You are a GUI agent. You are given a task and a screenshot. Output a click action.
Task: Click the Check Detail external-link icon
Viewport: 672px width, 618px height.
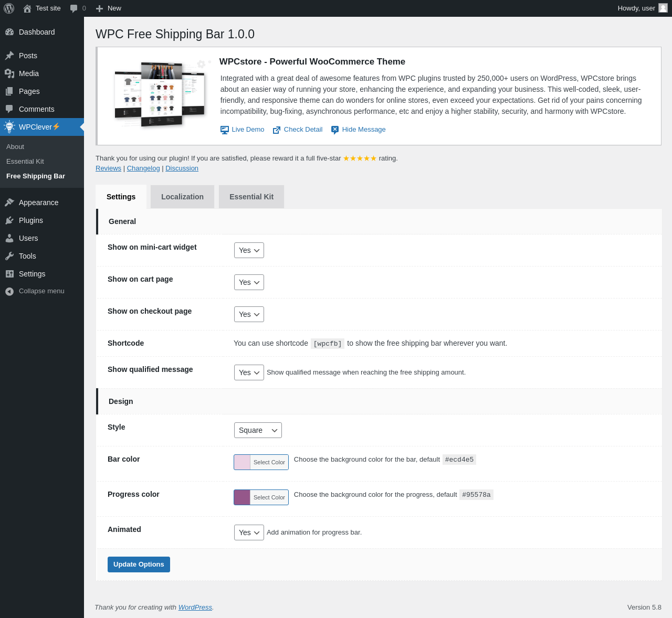tap(277, 130)
